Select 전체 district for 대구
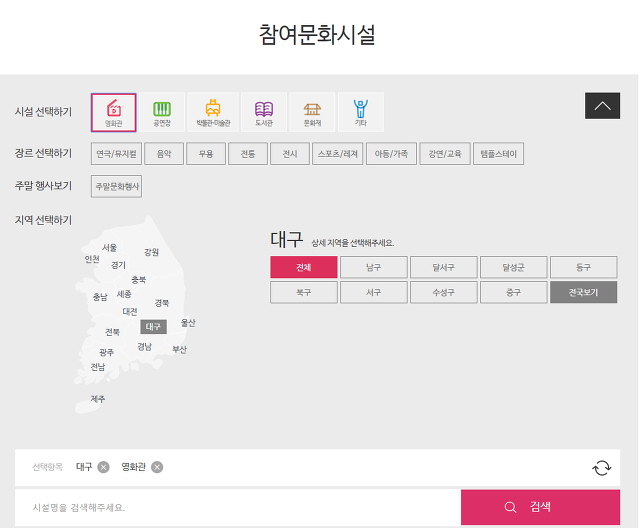This screenshot has width=640, height=528. [304, 267]
